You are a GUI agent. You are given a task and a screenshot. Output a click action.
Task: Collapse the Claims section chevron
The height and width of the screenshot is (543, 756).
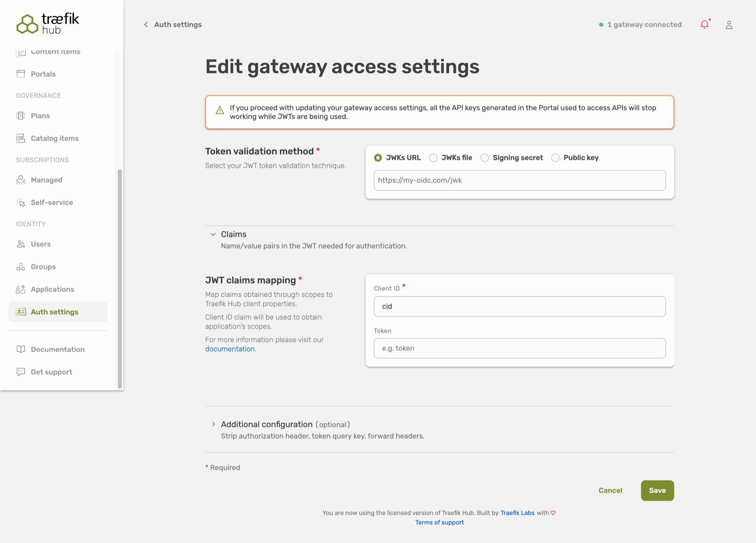coord(213,235)
